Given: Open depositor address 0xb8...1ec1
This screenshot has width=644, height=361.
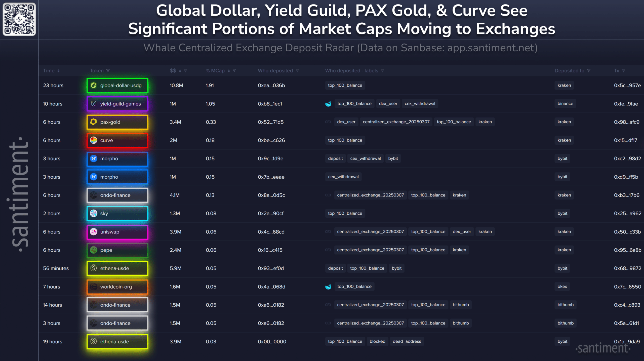Looking at the screenshot, I should [x=270, y=104].
